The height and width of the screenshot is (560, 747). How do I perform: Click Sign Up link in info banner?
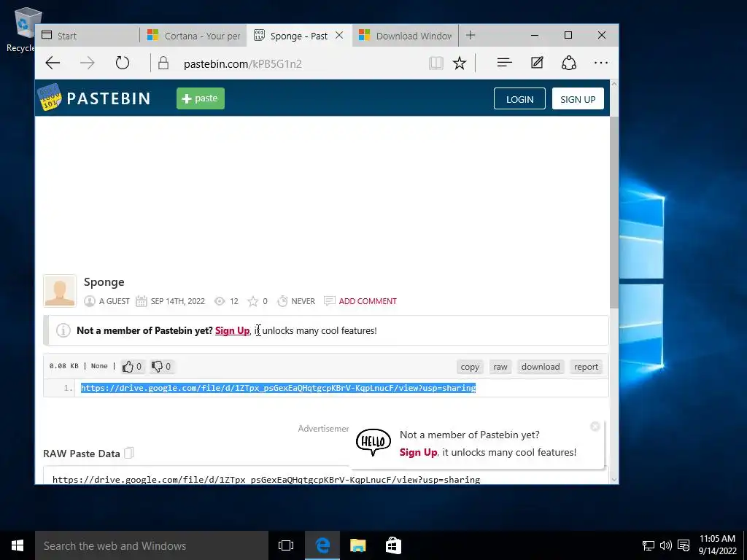pyautogui.click(x=232, y=330)
